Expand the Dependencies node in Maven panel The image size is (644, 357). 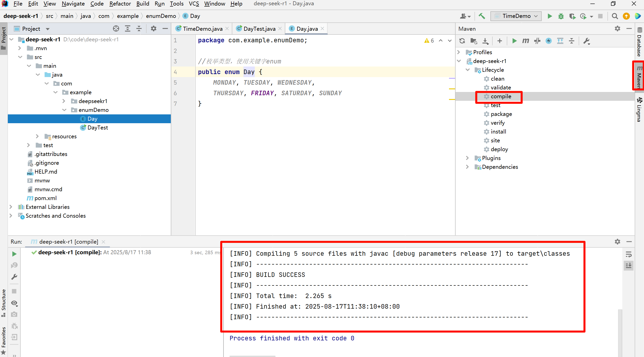(x=467, y=167)
